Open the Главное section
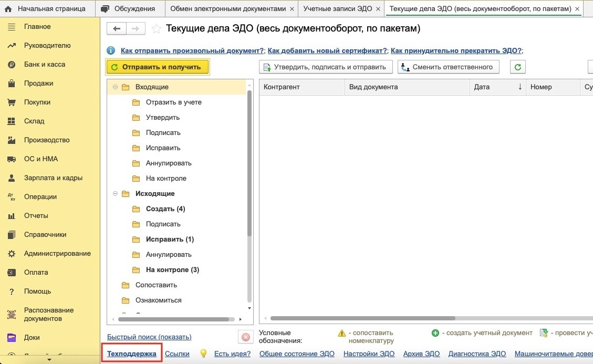 37,26
